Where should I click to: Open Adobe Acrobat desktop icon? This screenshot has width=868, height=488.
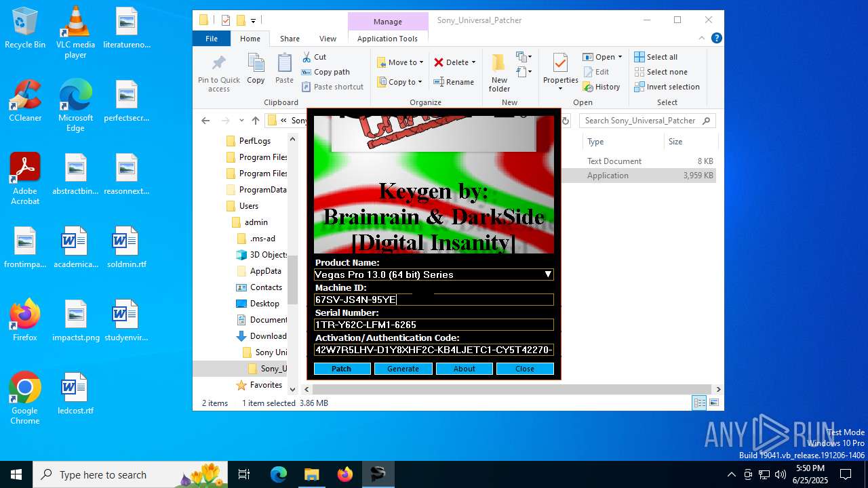tap(25, 179)
